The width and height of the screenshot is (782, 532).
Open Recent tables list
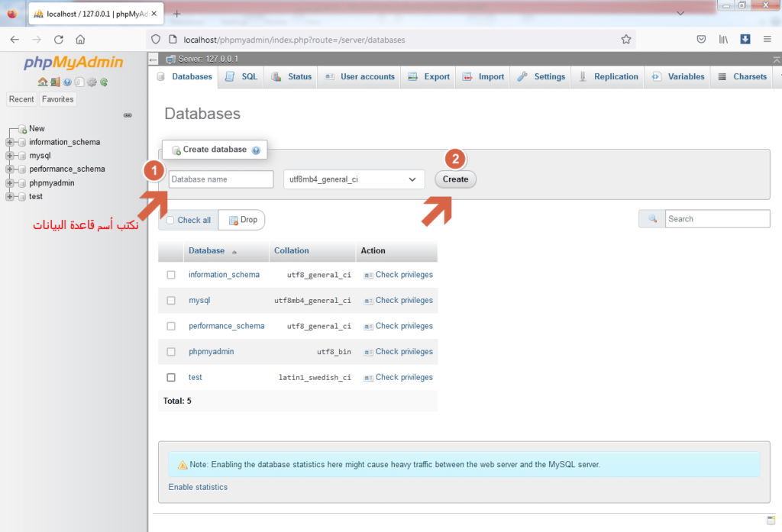[21, 99]
